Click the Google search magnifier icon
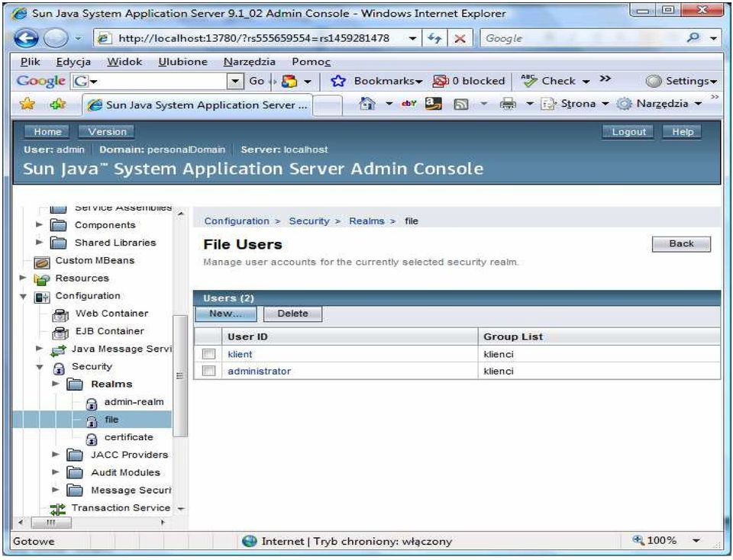 tap(694, 38)
